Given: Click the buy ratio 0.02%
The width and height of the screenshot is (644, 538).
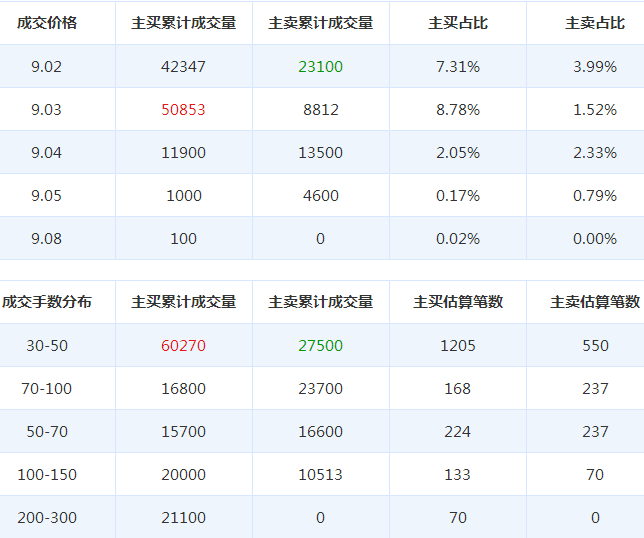Looking at the screenshot, I should pos(458,239).
